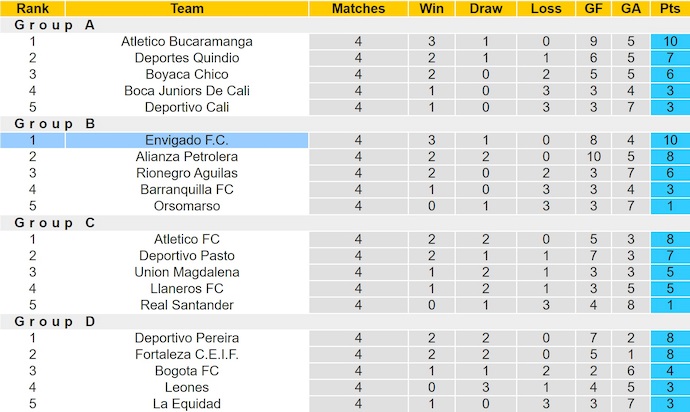The height and width of the screenshot is (412, 690).
Task: Click Union Magdalena team name
Action: tap(187, 272)
